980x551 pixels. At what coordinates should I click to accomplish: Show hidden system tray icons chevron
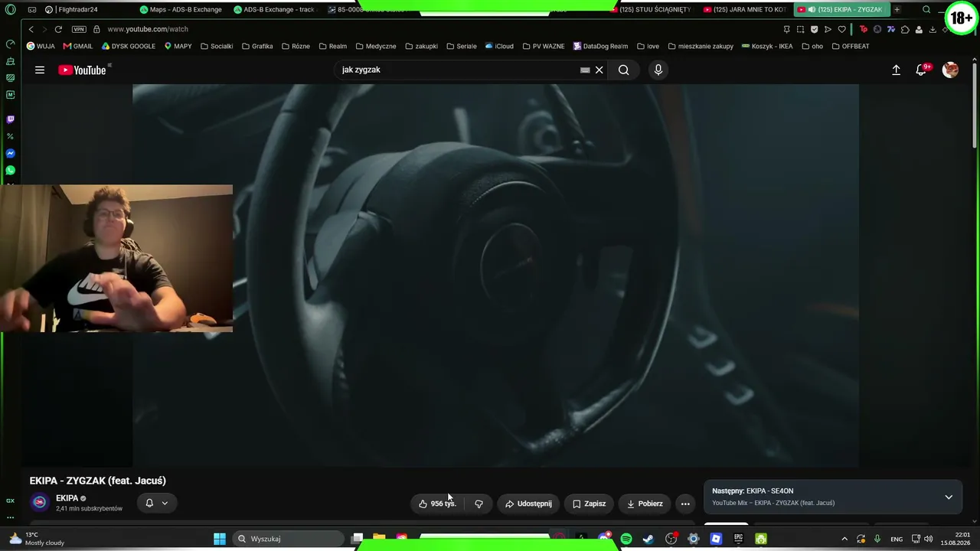click(844, 539)
